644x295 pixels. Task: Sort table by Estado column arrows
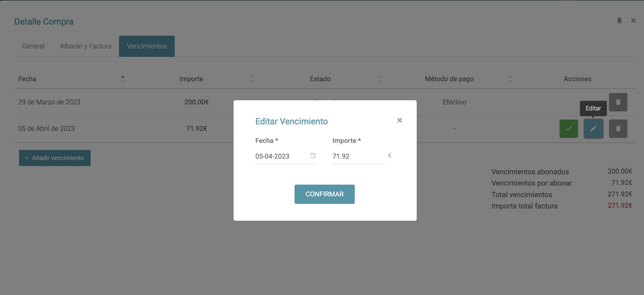381,79
